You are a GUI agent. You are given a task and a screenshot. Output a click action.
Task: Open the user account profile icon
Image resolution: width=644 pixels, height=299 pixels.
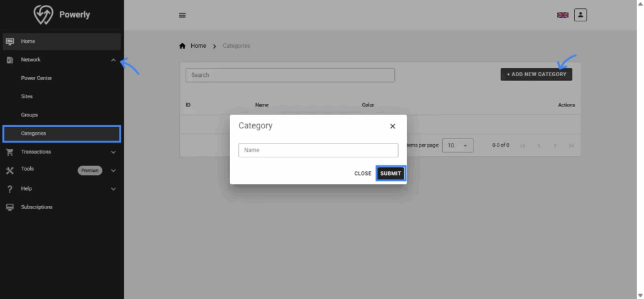[580, 14]
